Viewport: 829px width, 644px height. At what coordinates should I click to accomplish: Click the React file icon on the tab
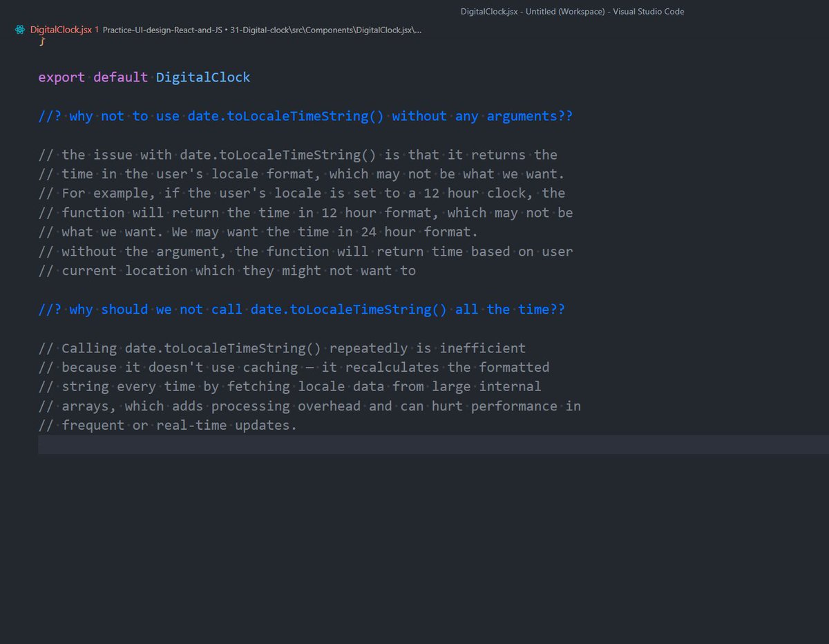20,30
